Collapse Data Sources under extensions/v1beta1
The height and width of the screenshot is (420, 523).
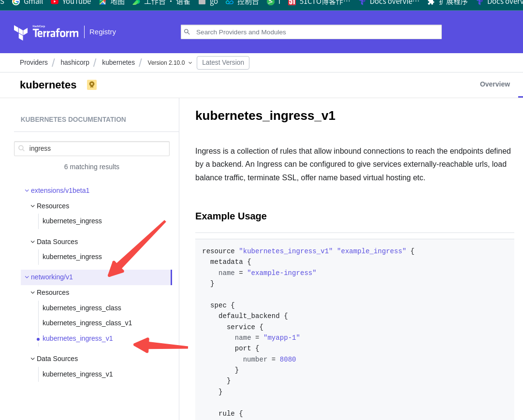pyautogui.click(x=54, y=242)
